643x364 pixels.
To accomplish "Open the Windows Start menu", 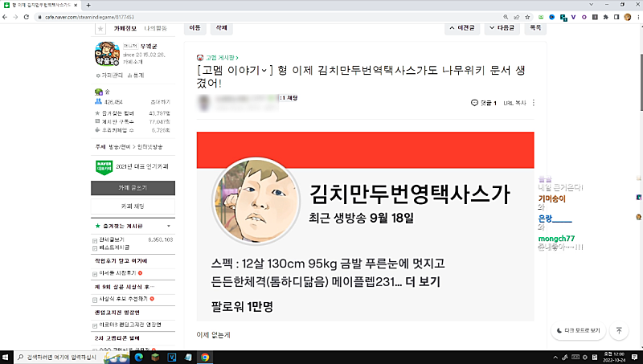I will coord(6,358).
